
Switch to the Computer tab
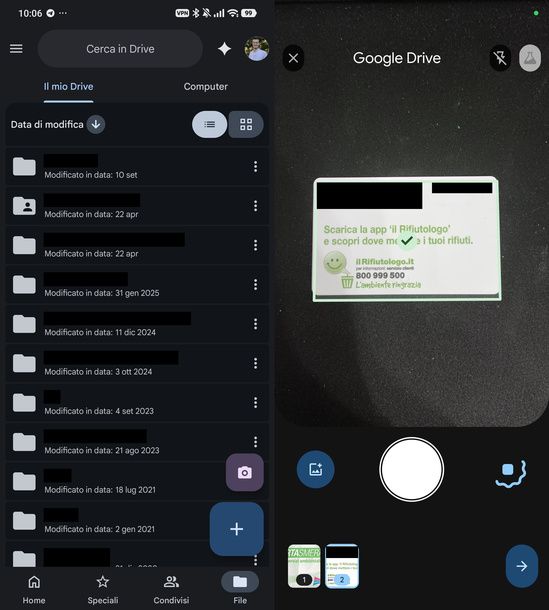205,86
